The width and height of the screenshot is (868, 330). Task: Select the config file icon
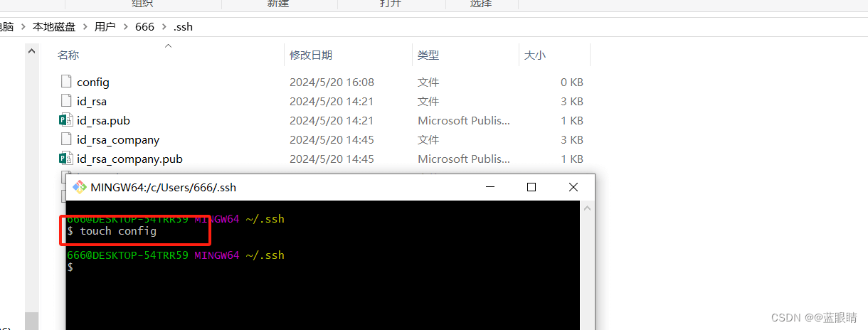tap(66, 82)
